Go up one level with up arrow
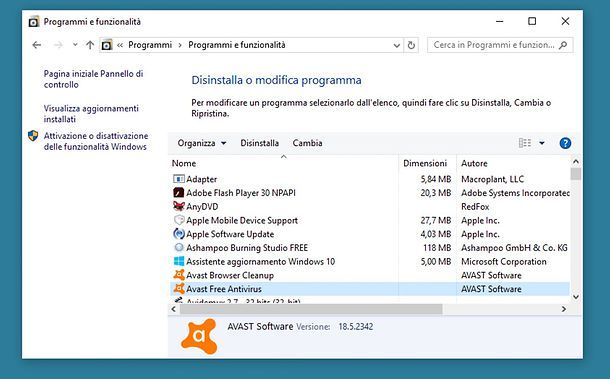This screenshot has width=610, height=379. (90, 45)
